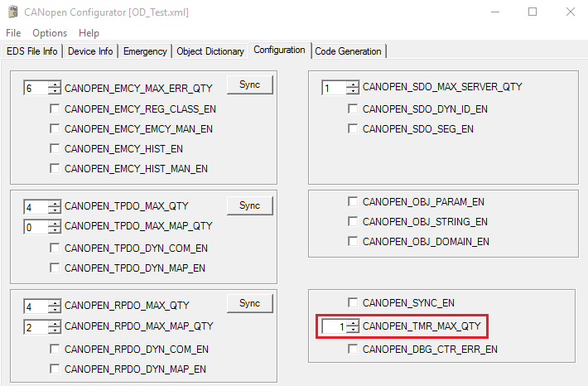Check CANOPEN_OBJ_STRING_EN option
Image resolution: width=588 pixels, height=386 pixels.
coord(353,221)
